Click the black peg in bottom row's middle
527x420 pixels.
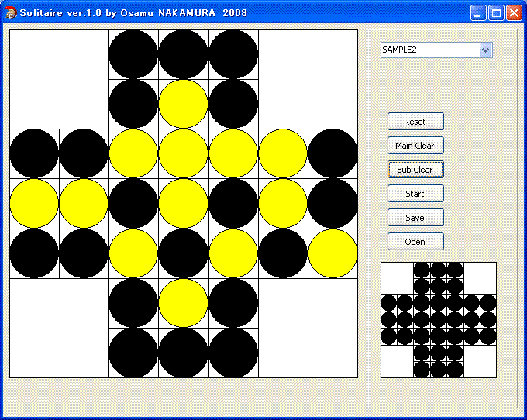(x=183, y=353)
